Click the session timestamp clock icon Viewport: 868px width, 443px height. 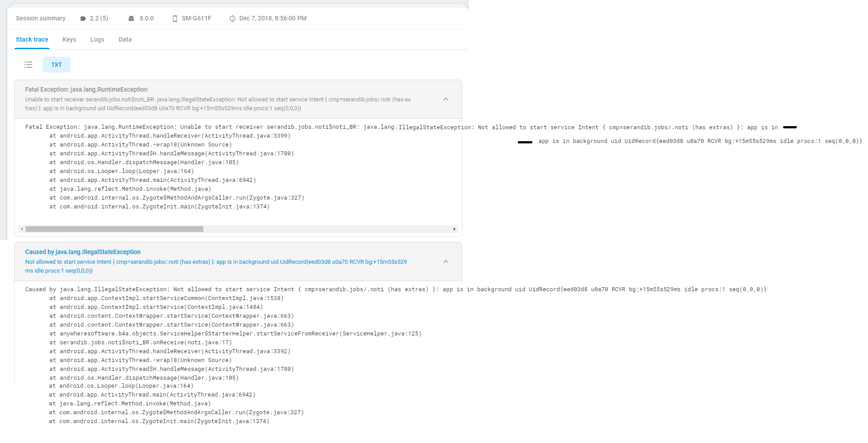coord(232,19)
